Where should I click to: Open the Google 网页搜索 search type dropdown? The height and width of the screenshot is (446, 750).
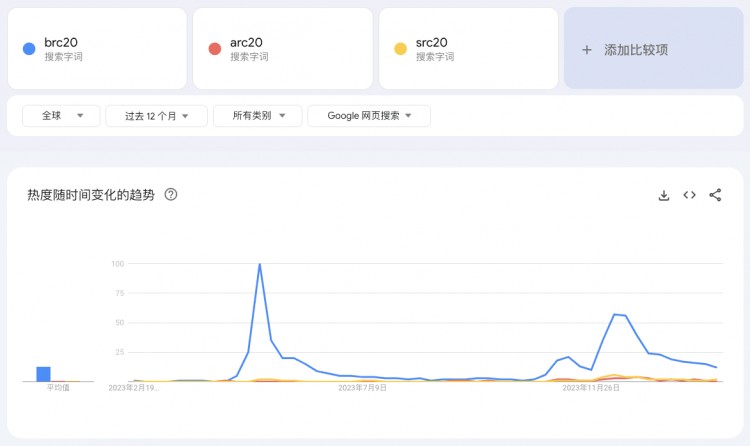(x=369, y=116)
